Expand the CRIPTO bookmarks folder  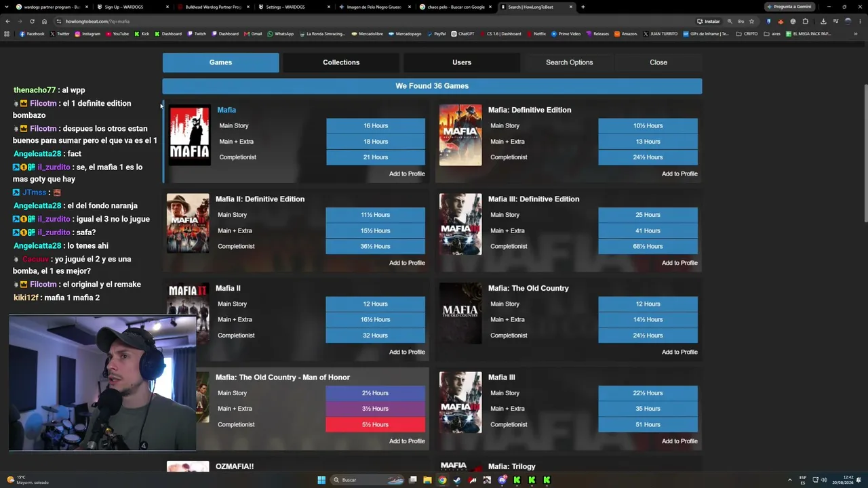click(747, 34)
